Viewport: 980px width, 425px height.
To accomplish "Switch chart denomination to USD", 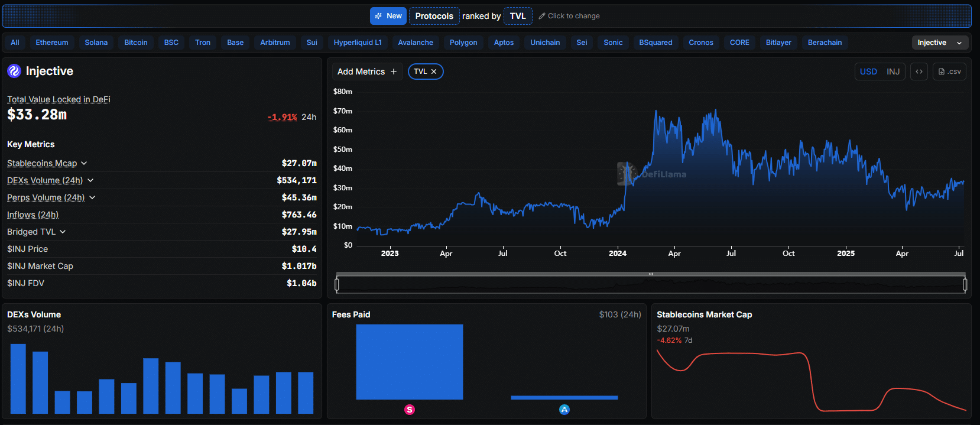I will [x=868, y=72].
